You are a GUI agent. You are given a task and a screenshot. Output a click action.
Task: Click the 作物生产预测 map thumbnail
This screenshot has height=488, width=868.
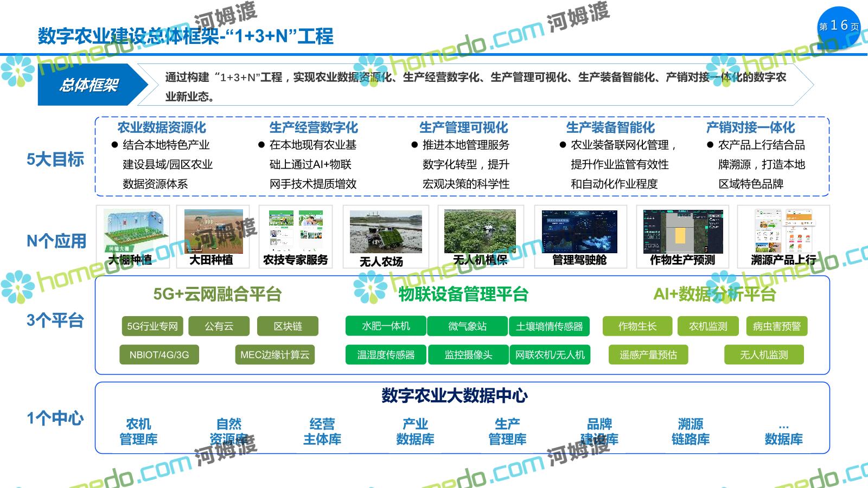pyautogui.click(x=682, y=232)
